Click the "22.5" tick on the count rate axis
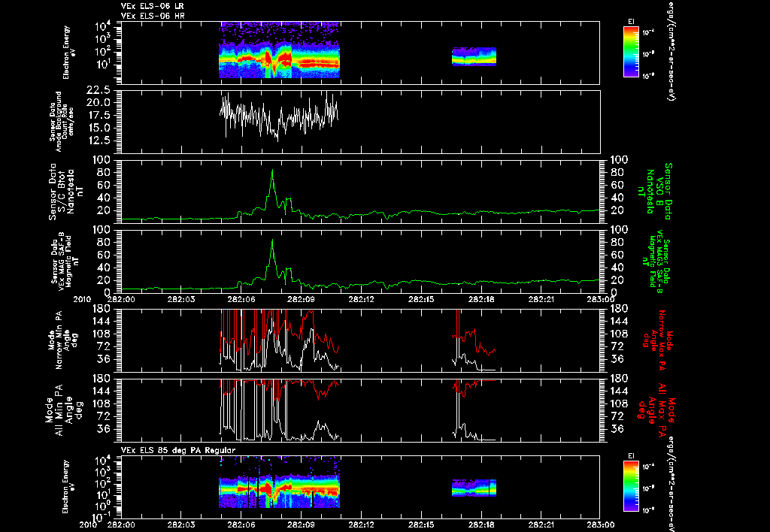Viewport: 770px width, 532px height. point(99,90)
